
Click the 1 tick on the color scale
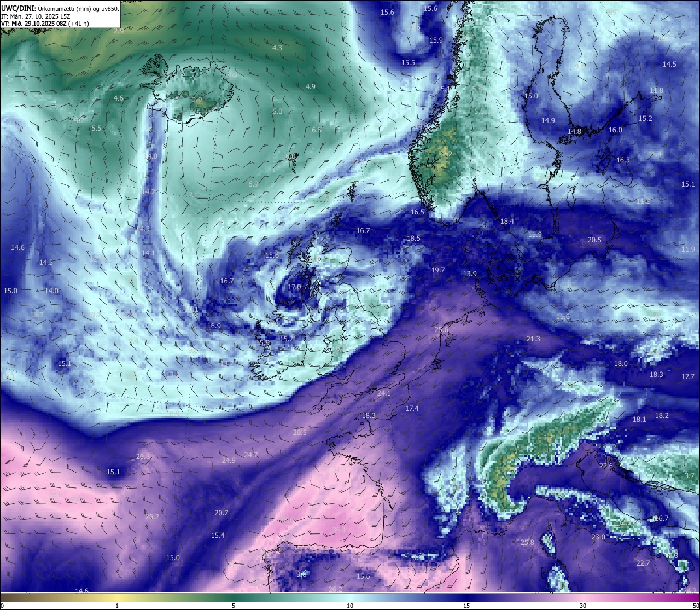pyautogui.click(x=116, y=605)
